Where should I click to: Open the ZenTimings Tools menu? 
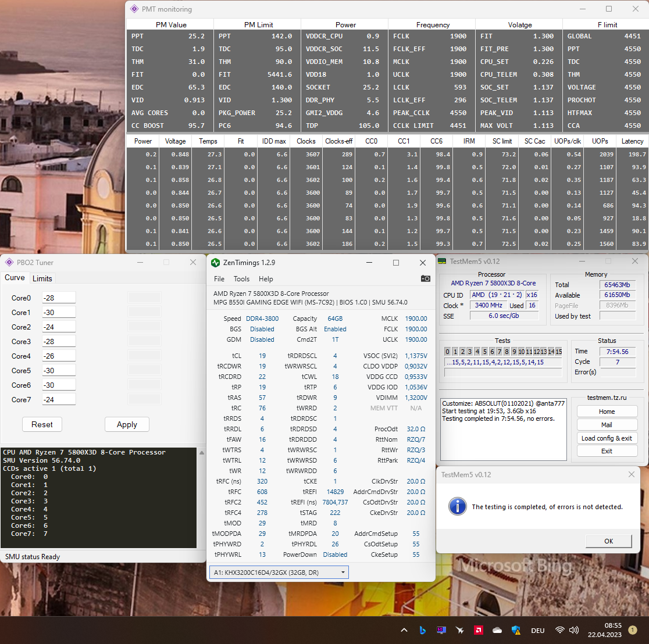coord(241,279)
